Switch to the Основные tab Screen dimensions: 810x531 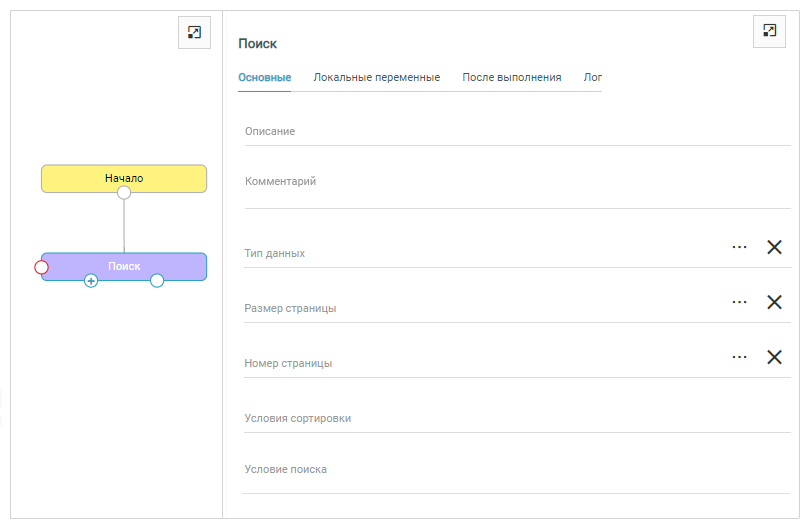point(264,78)
